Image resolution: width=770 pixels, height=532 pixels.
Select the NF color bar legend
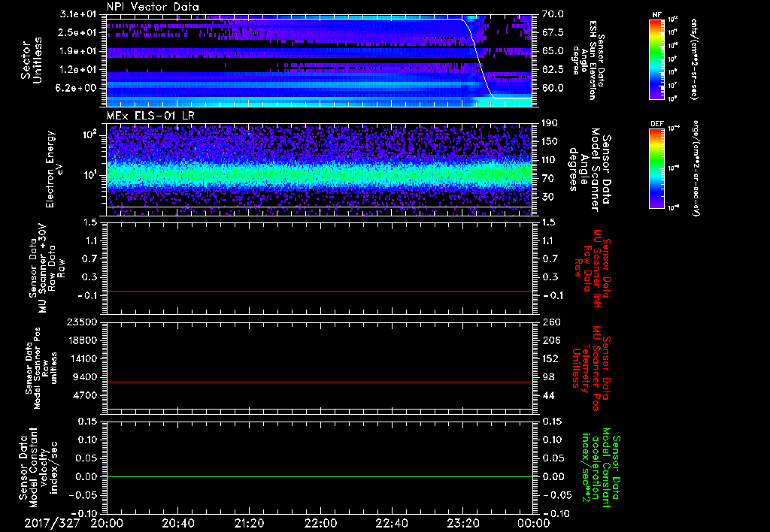(657, 59)
